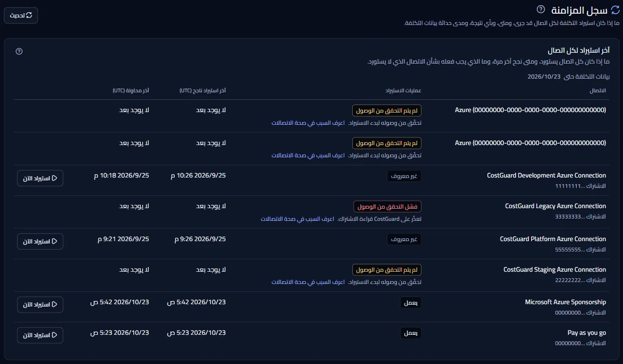Click the تحديث refresh button
Image resolution: width=623 pixels, height=364 pixels.
click(21, 16)
